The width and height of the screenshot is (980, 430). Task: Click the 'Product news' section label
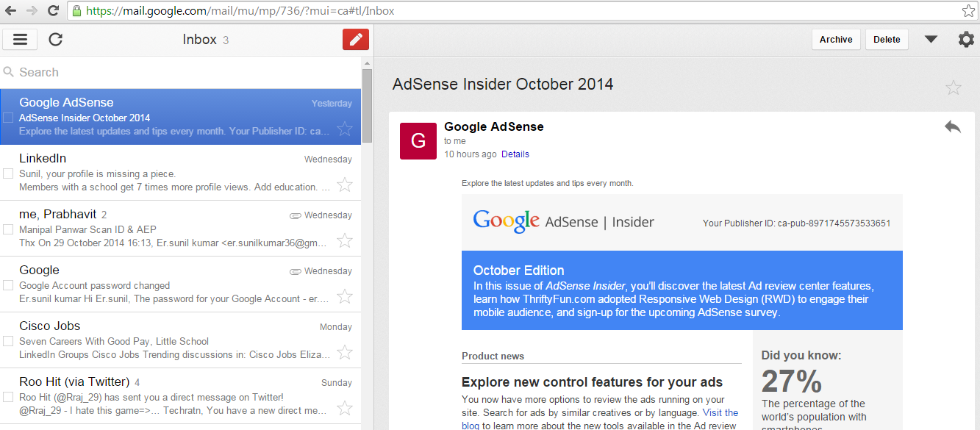(493, 356)
